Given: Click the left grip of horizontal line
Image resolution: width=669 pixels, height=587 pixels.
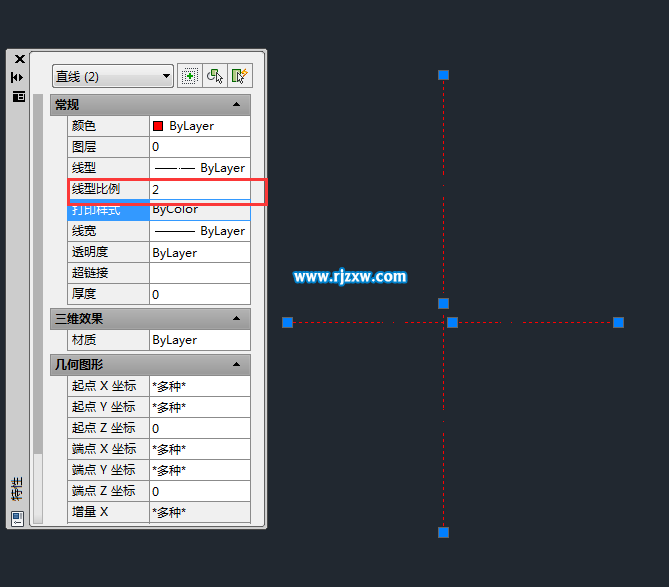Looking at the screenshot, I should pyautogui.click(x=288, y=323).
